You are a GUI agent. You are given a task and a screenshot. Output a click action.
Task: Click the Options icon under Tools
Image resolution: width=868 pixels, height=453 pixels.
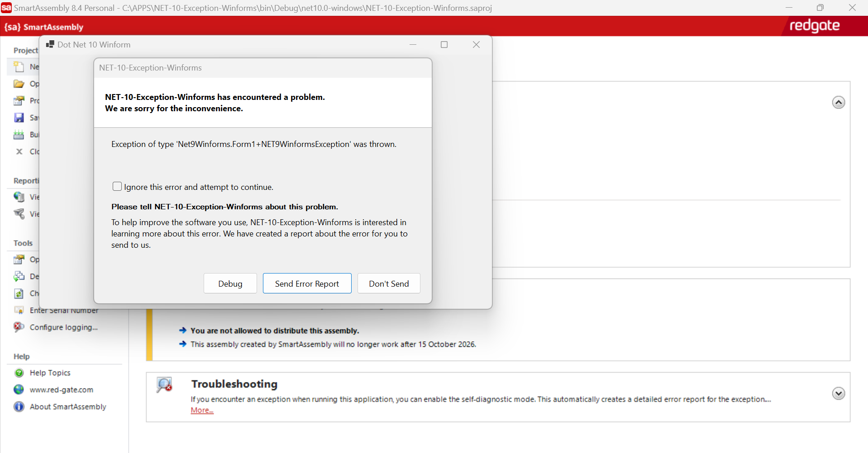point(19,260)
